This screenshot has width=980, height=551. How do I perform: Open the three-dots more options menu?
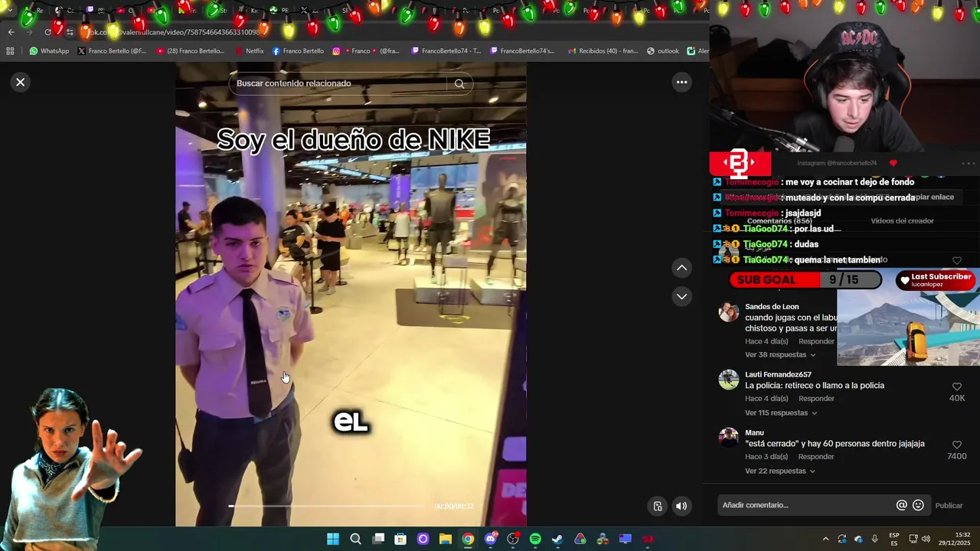681,82
